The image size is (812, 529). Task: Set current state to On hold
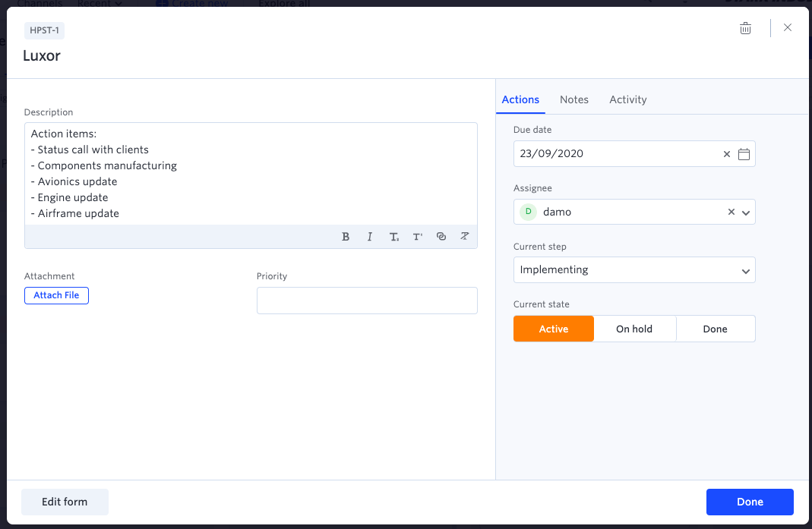(634, 329)
